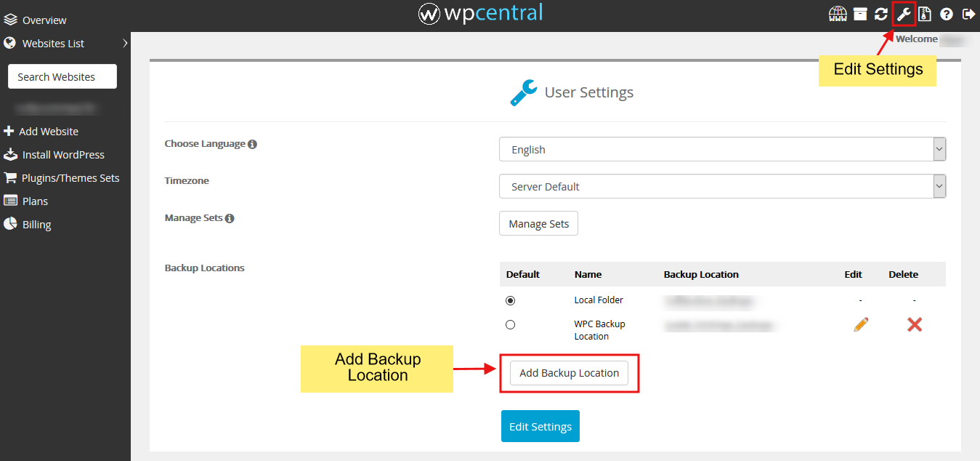Click the wpcentral logo
This screenshot has height=461, width=980.
[481, 13]
